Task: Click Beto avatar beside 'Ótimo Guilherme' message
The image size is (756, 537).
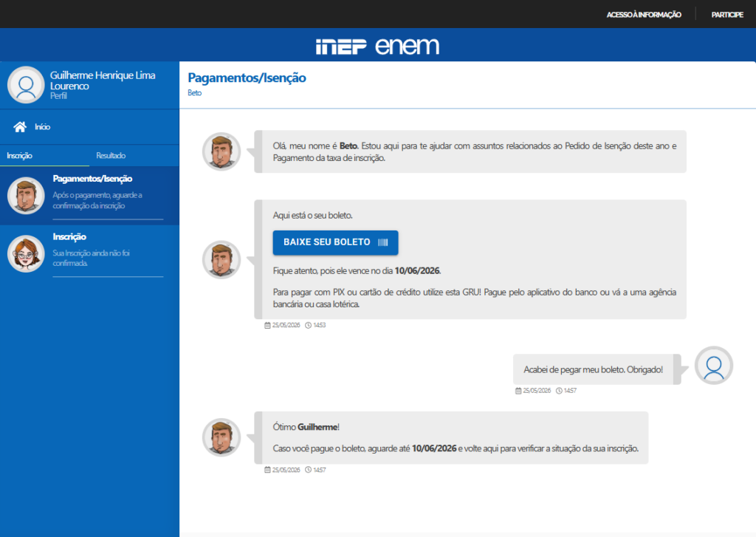Action: click(x=221, y=437)
